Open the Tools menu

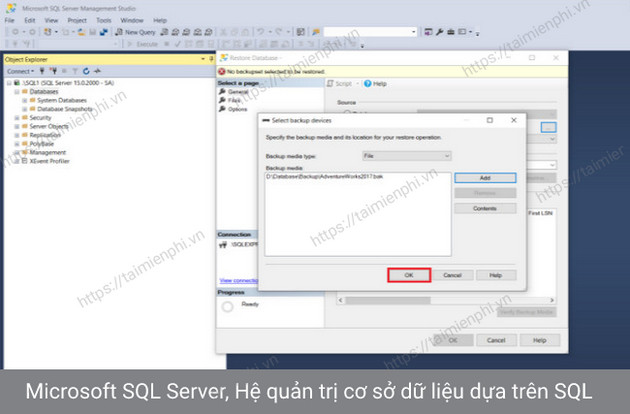[104, 20]
